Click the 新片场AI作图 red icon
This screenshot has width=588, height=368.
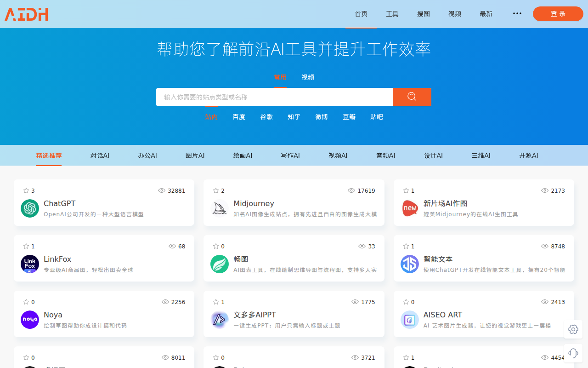pyautogui.click(x=410, y=208)
